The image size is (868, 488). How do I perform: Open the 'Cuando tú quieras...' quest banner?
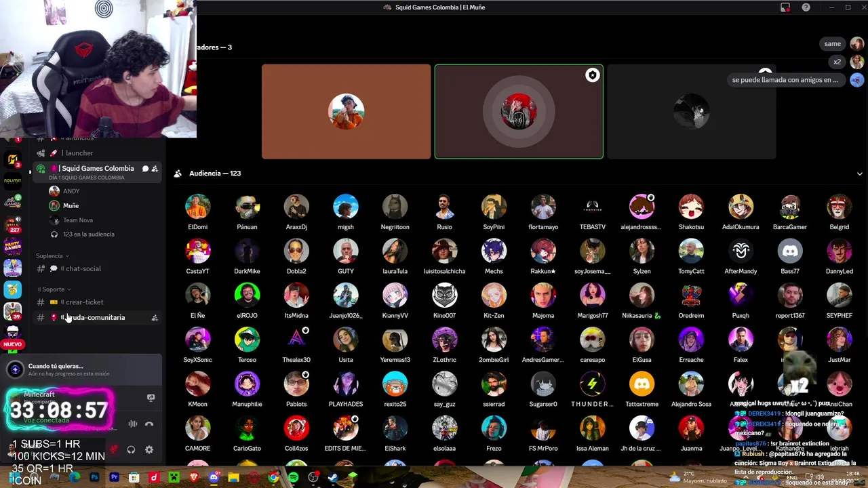(x=81, y=369)
